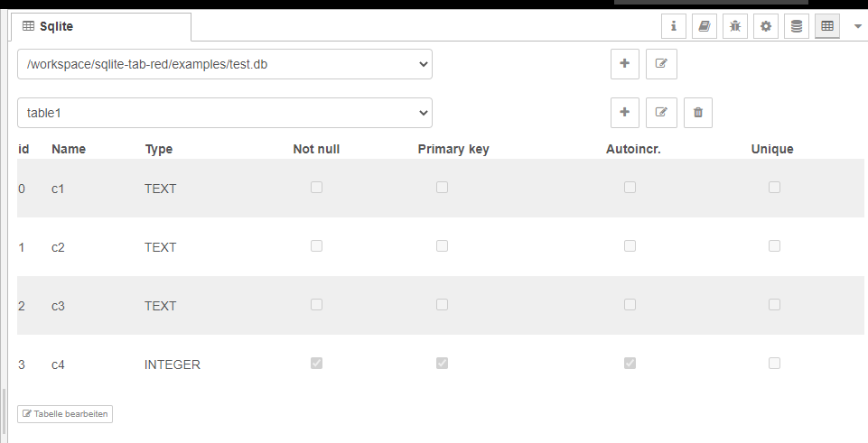Open the Configuration nodes gear icon
The width and height of the screenshot is (868, 443).
tap(766, 27)
